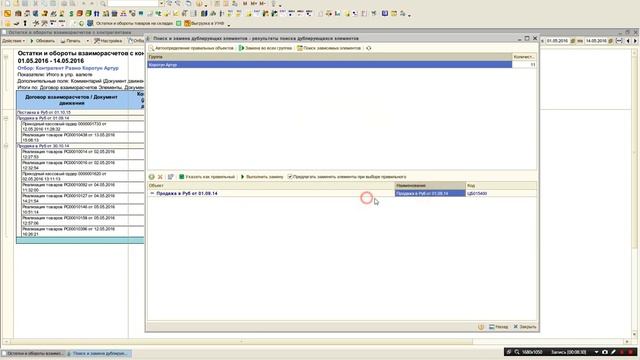Click 'Количест...' column header

coord(524,57)
